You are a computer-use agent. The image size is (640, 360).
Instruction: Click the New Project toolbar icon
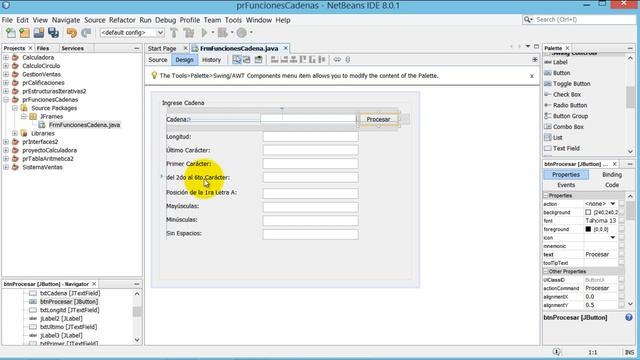(x=25, y=33)
